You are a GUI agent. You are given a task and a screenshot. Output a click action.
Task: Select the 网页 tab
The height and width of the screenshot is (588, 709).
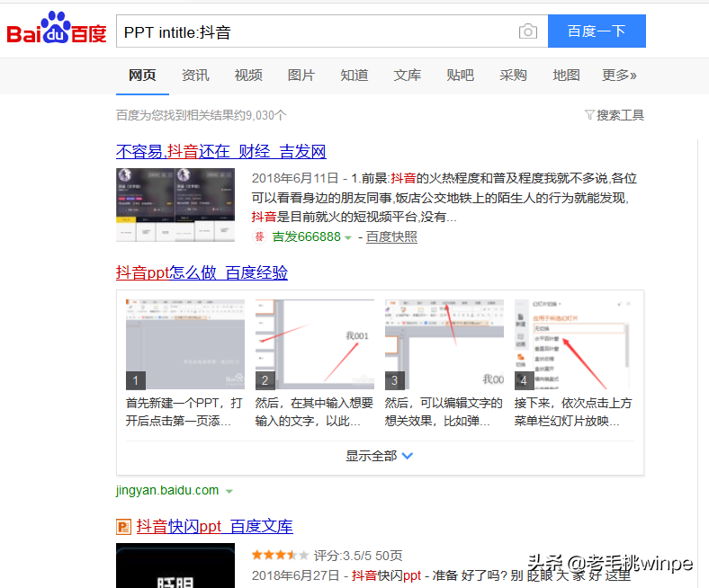coord(142,75)
